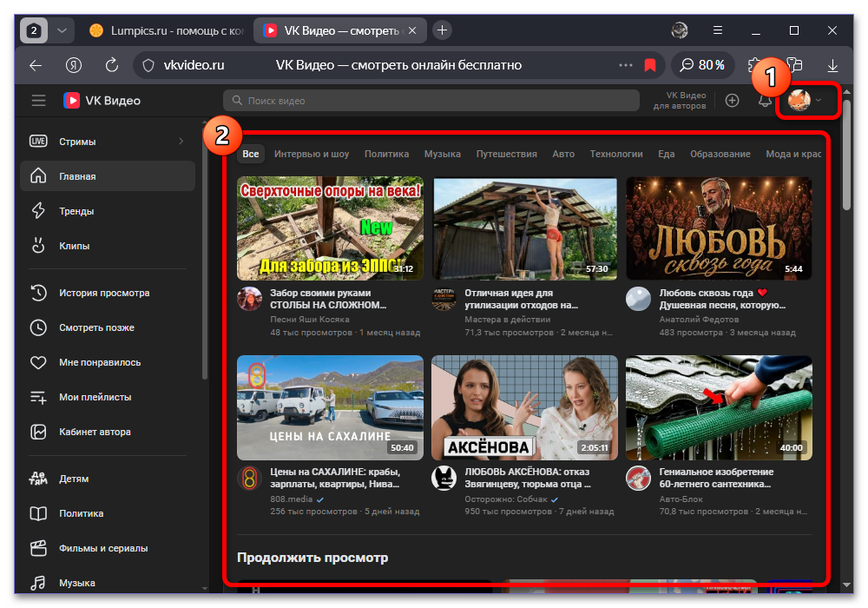Screen dimensions: 868x608
Task: Open Мои плейлисты icon
Action: coord(38,397)
